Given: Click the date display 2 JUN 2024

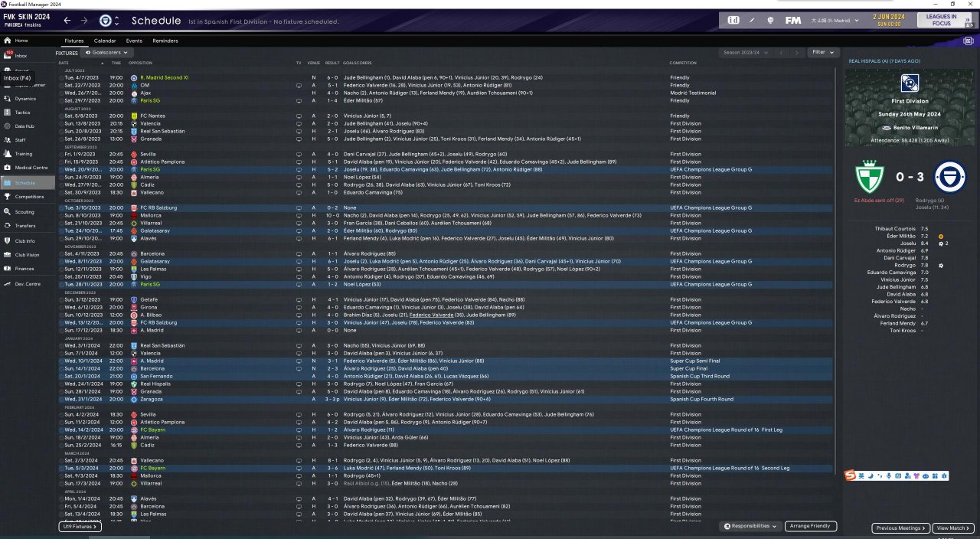Looking at the screenshot, I should 890,16.
